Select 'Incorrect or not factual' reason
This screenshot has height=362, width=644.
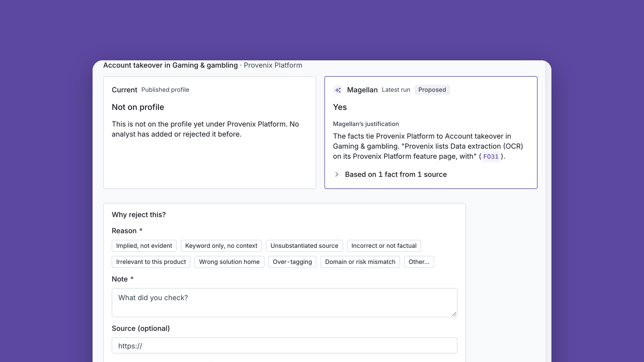coord(384,246)
